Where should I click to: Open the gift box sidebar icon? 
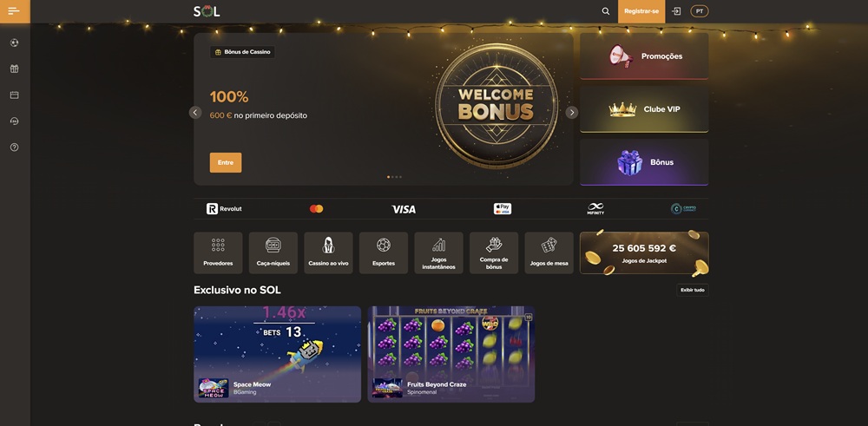tap(15, 69)
